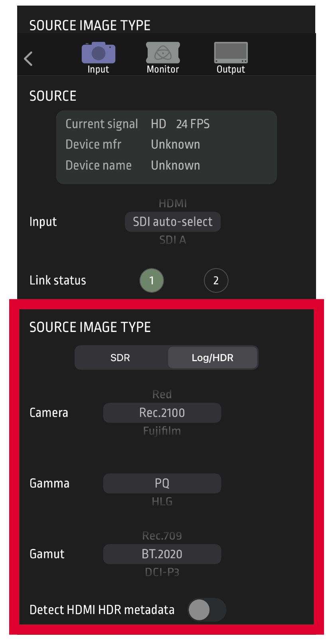This screenshot has width=336, height=644.
Task: Select link status indicator 1
Action: [152, 280]
